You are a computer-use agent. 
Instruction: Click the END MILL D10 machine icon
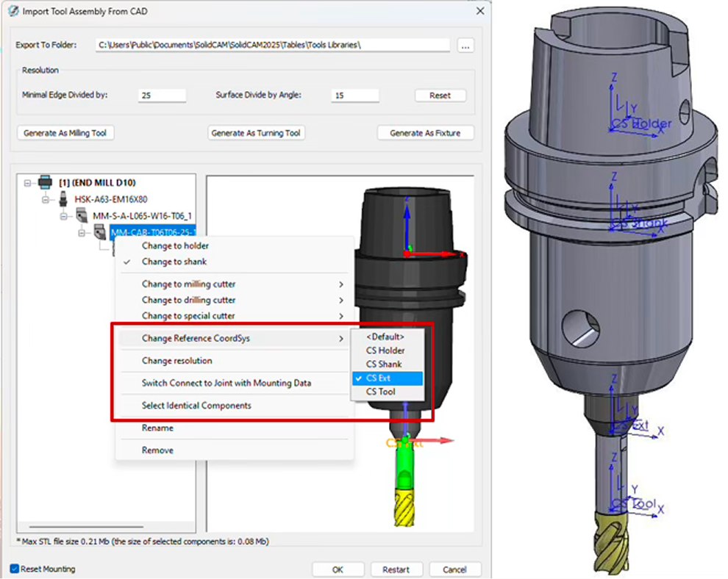(45, 182)
